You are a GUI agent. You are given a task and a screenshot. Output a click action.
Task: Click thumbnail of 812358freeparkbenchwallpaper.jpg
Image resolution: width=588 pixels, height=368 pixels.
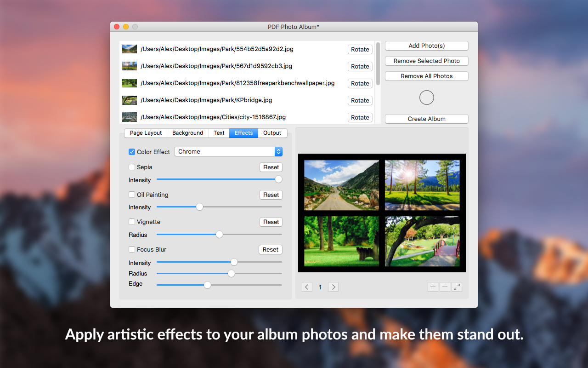[x=130, y=83]
